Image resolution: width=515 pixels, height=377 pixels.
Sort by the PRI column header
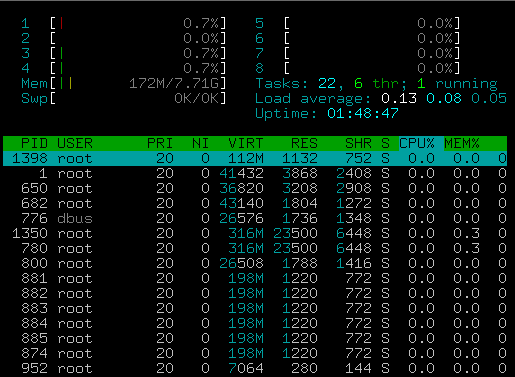160,143
